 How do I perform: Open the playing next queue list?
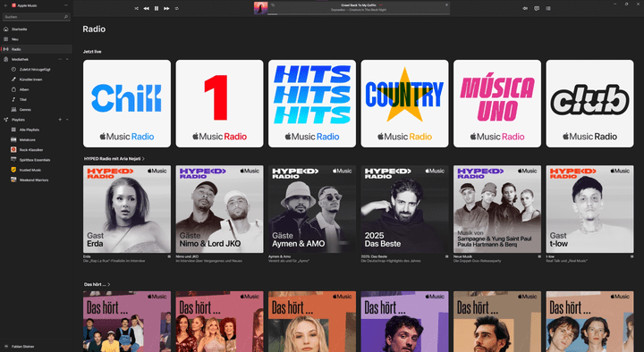pyautogui.click(x=548, y=8)
